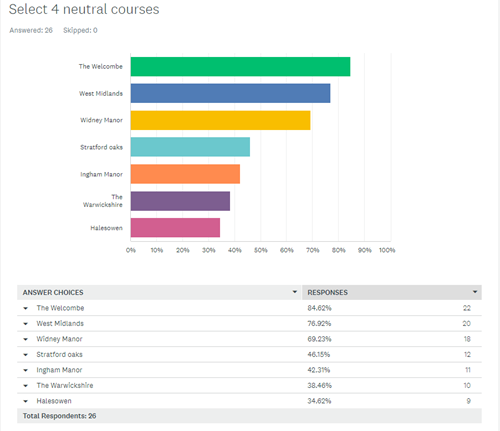Select the pink Halesowen bar
Image resolution: width=500 pixels, height=431 pixels.
[175, 228]
